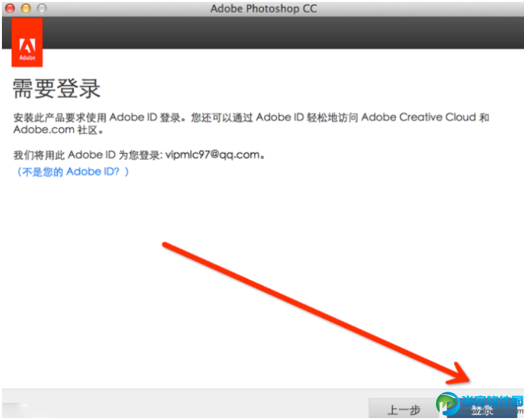Click the tail of the red arrow
Image resolution: width=524 pixels, height=420 pixels.
[165, 245]
